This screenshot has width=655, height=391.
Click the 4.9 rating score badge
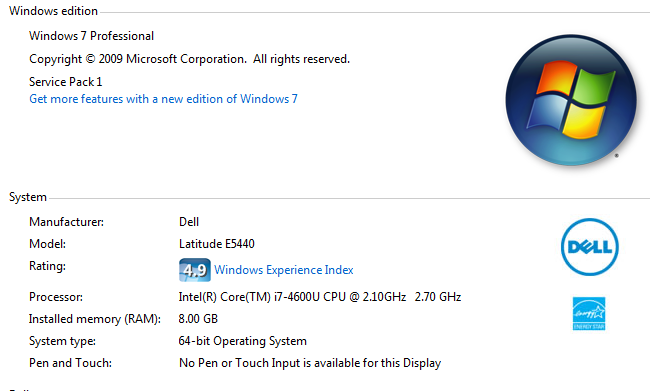coord(195,270)
